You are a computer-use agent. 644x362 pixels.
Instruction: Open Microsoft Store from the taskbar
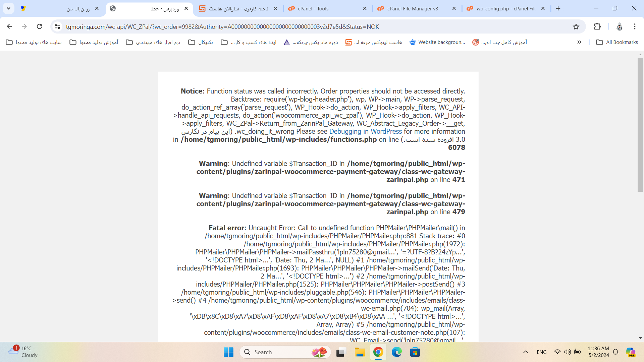coord(415,352)
